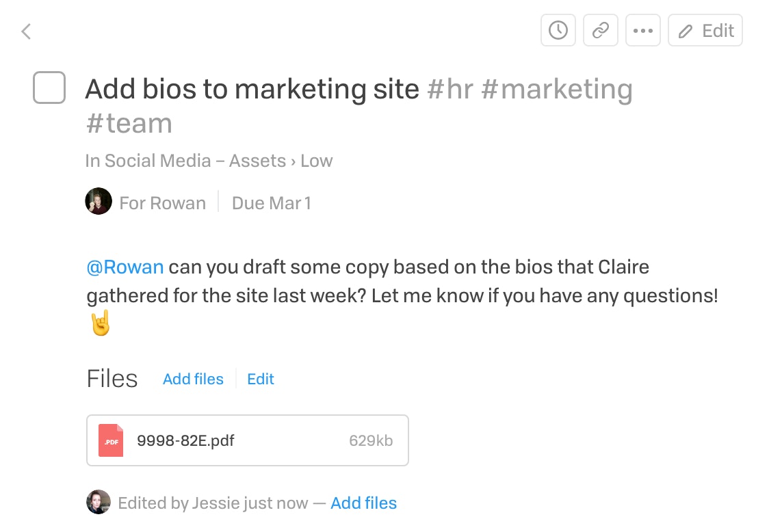Image resolution: width=769 pixels, height=532 pixels.
Task: Click Add files after Edited by Jessie
Action: tap(363, 503)
